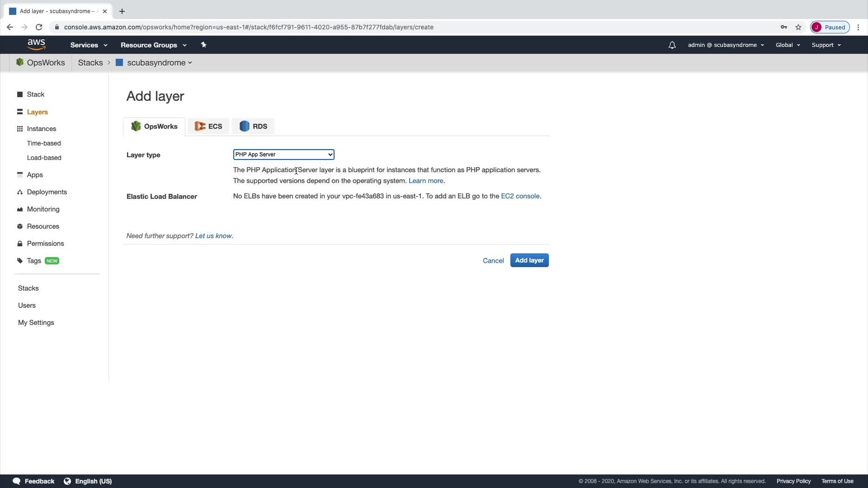Image resolution: width=868 pixels, height=488 pixels.
Task: Open Stacks in the lower sidebar
Action: click(x=28, y=288)
